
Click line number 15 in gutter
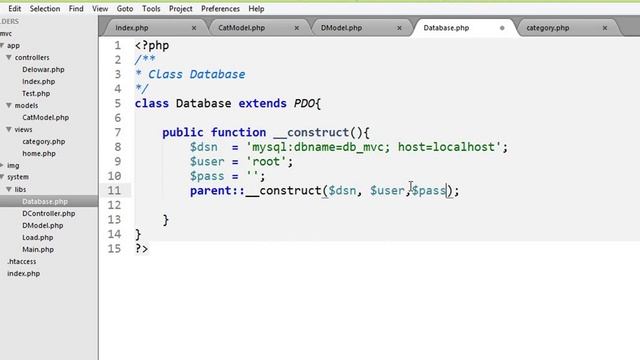pyautogui.click(x=114, y=249)
